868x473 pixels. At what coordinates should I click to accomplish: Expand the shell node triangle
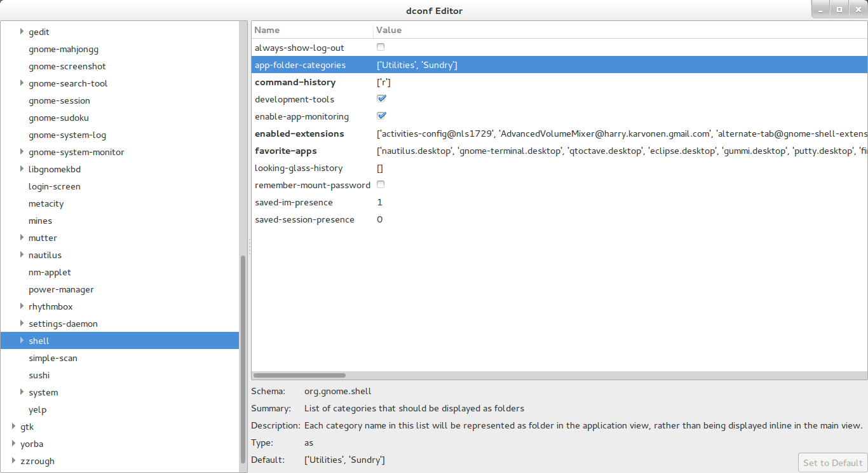[x=22, y=341]
